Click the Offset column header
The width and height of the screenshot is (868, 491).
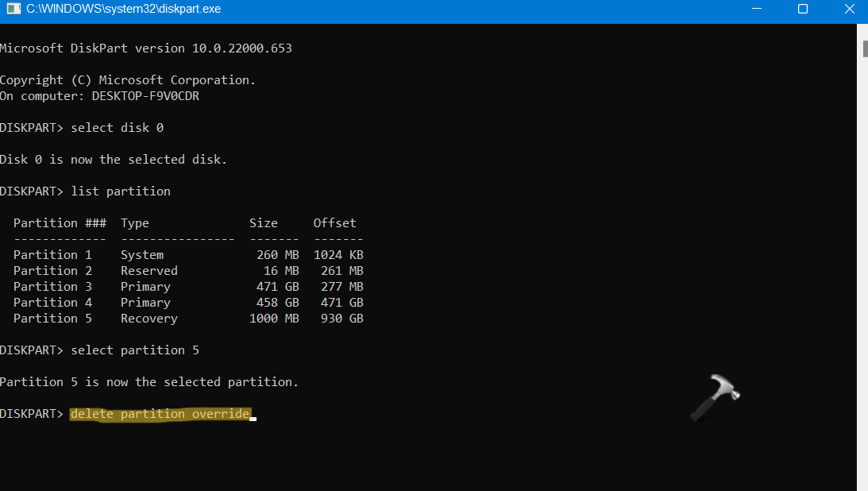(x=334, y=223)
